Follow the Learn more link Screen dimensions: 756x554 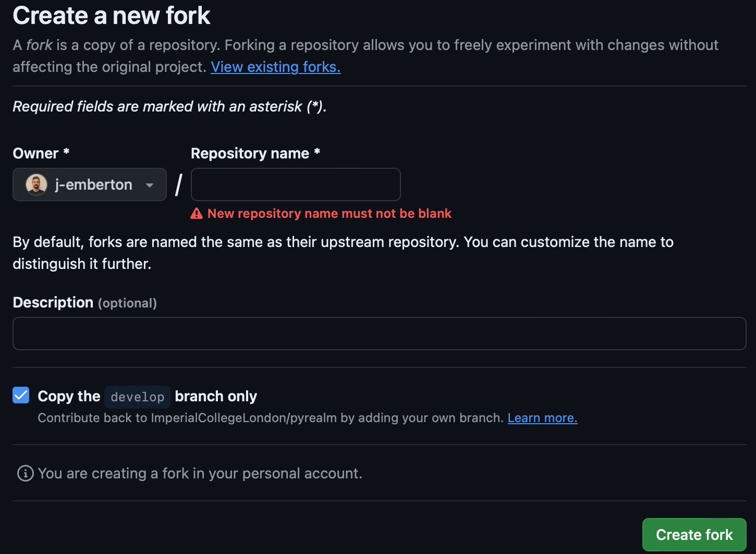pyautogui.click(x=542, y=418)
